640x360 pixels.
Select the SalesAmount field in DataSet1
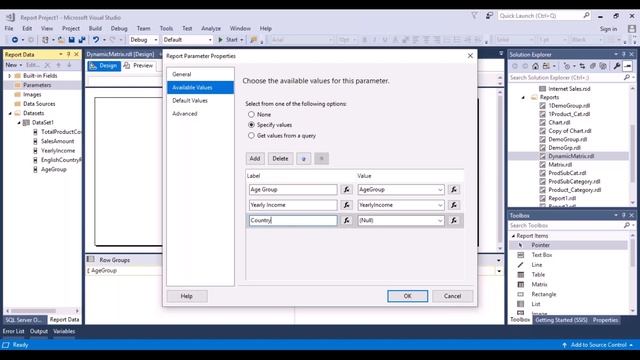(58, 141)
